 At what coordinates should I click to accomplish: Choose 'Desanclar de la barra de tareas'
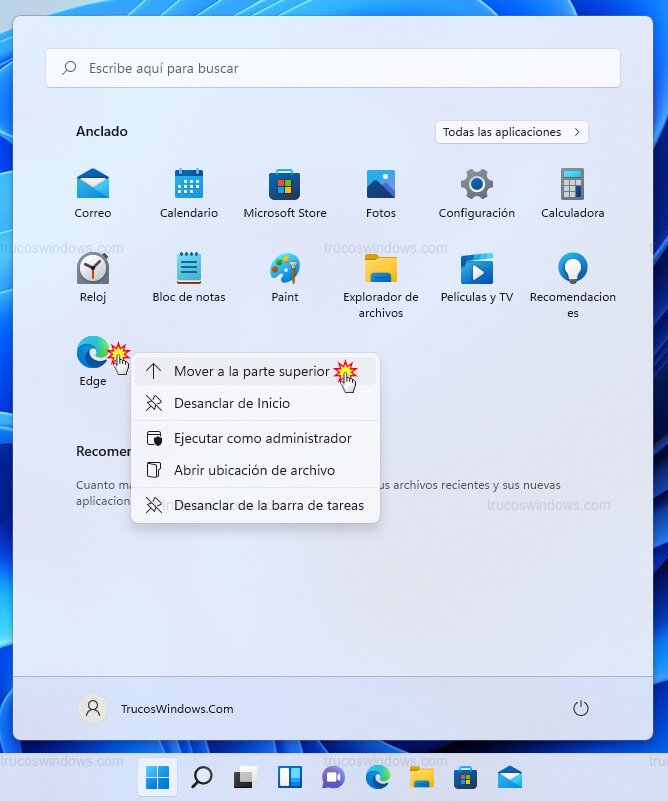pos(268,505)
